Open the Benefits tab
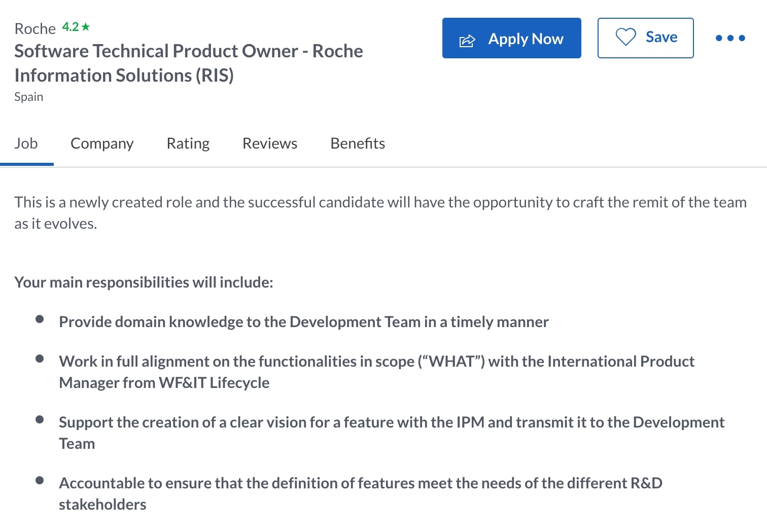 pyautogui.click(x=357, y=144)
